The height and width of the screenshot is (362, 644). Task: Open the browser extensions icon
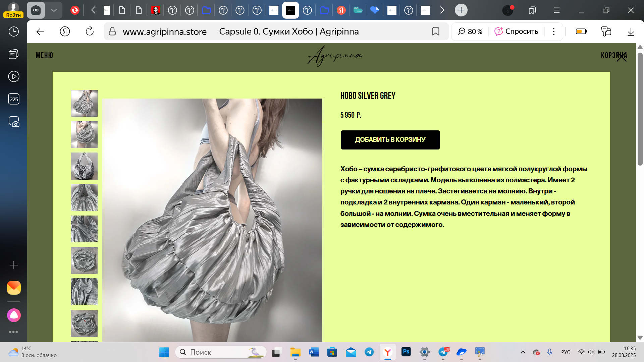click(x=606, y=32)
